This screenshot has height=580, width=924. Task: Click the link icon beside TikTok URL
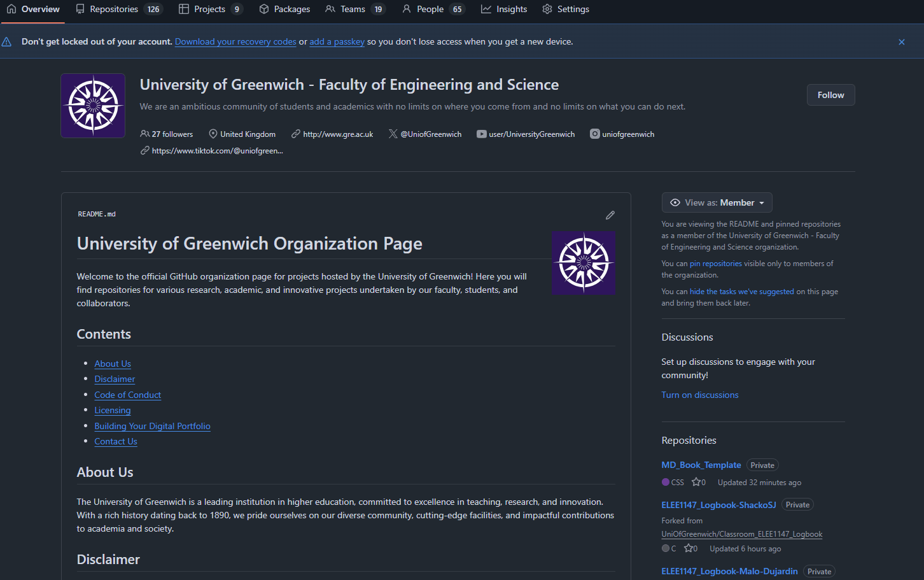(x=145, y=151)
